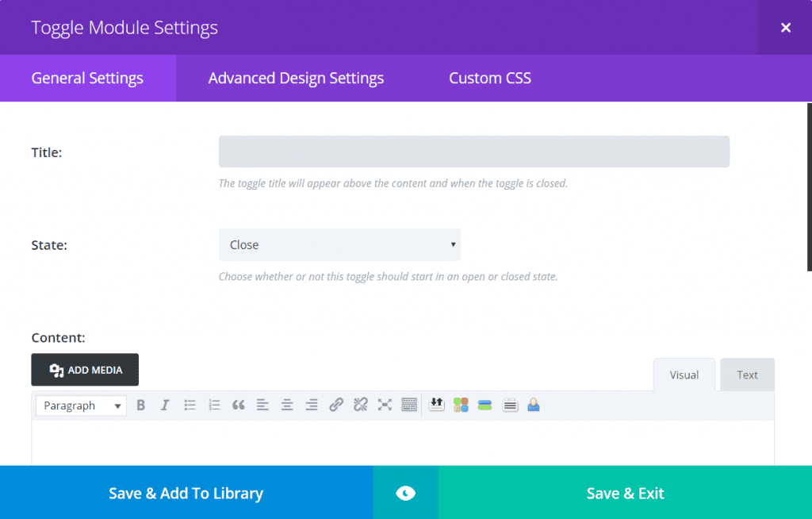The height and width of the screenshot is (519, 812).
Task: Open the State dropdown showing Close
Action: click(339, 244)
